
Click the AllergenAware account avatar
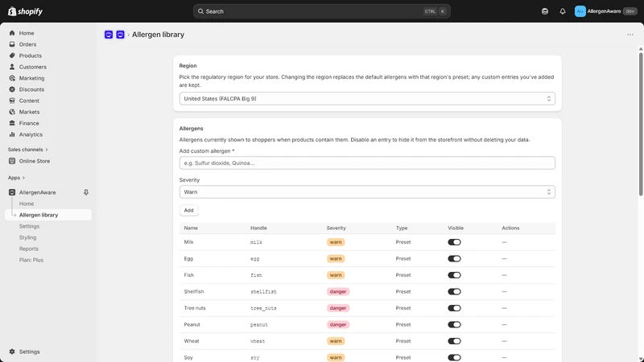point(580,11)
